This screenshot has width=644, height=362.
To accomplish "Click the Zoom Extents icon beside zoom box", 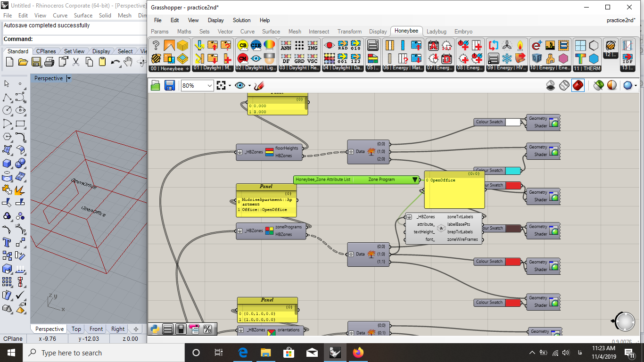I will [222, 85].
